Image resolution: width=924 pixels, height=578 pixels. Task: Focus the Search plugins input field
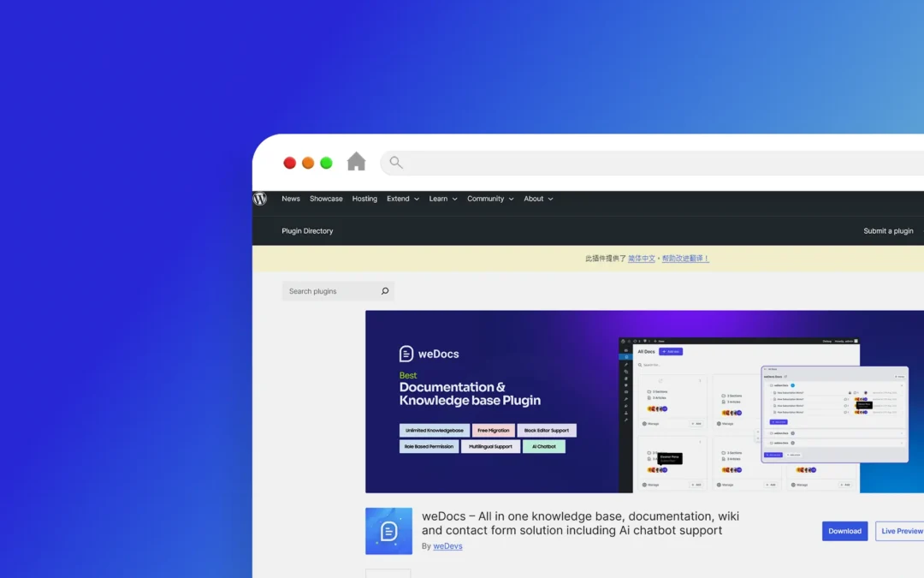click(338, 291)
